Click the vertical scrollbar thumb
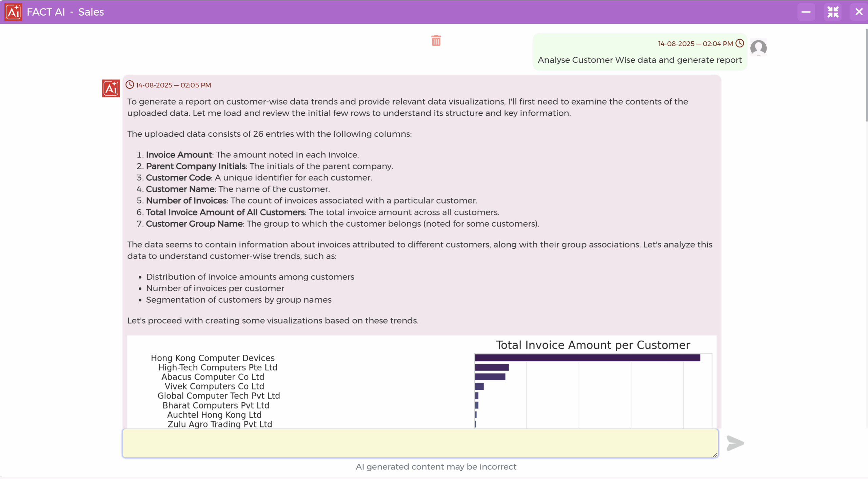 (x=866, y=75)
